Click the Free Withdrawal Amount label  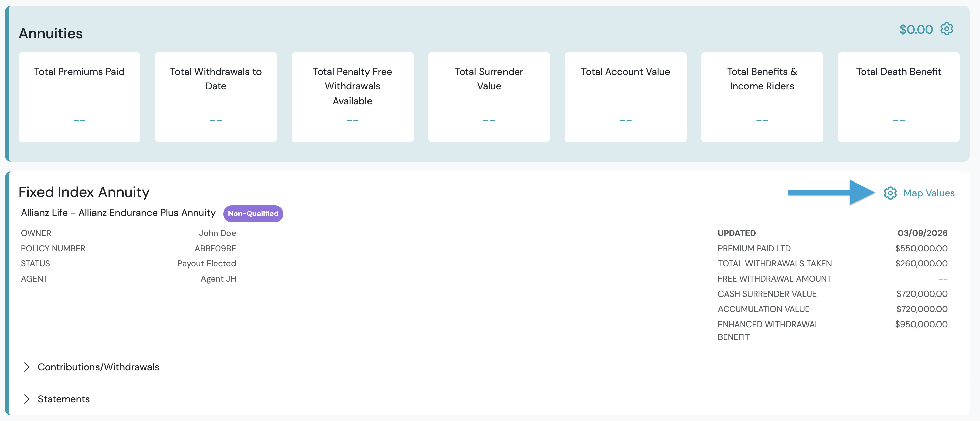(774, 279)
